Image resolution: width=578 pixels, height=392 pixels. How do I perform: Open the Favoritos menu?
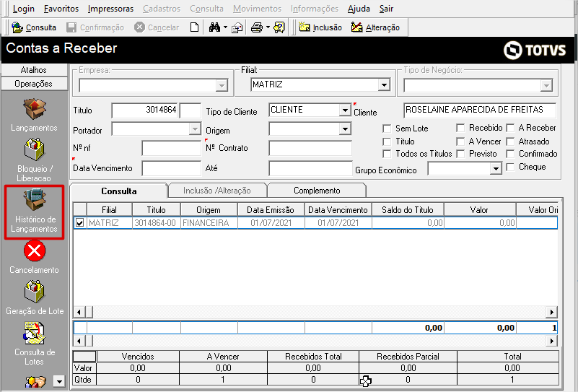coord(61,9)
